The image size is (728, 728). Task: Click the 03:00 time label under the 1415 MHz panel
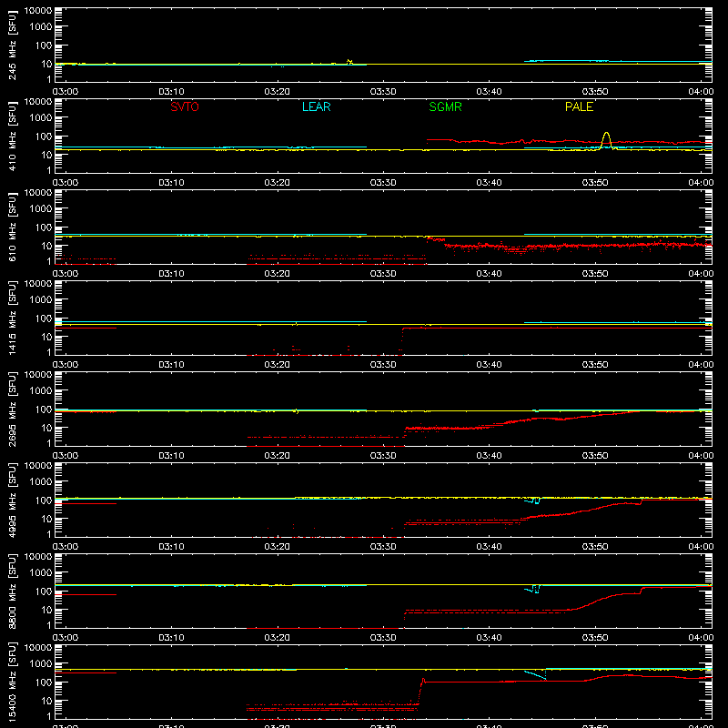click(66, 365)
